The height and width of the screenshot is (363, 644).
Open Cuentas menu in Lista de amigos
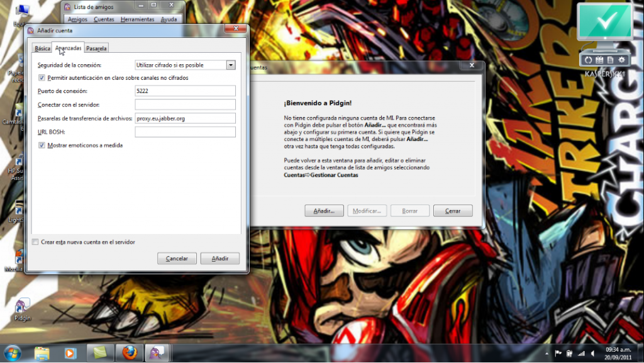104,20
